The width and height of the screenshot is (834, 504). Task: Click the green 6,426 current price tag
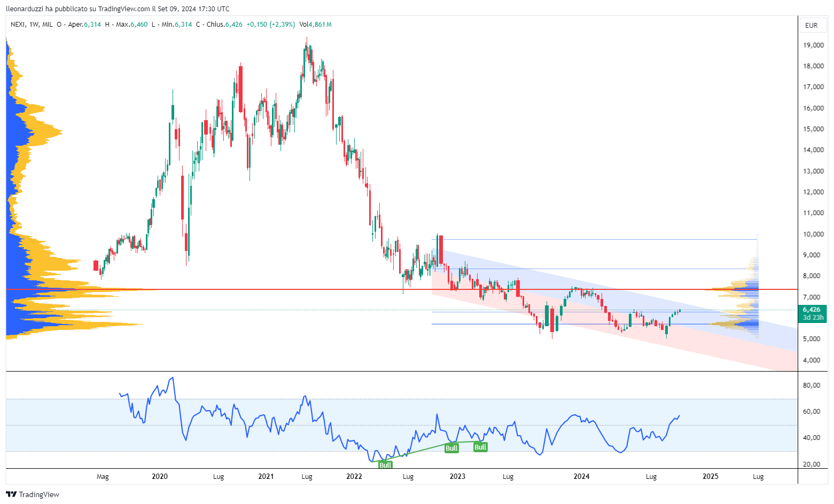pyautogui.click(x=813, y=313)
